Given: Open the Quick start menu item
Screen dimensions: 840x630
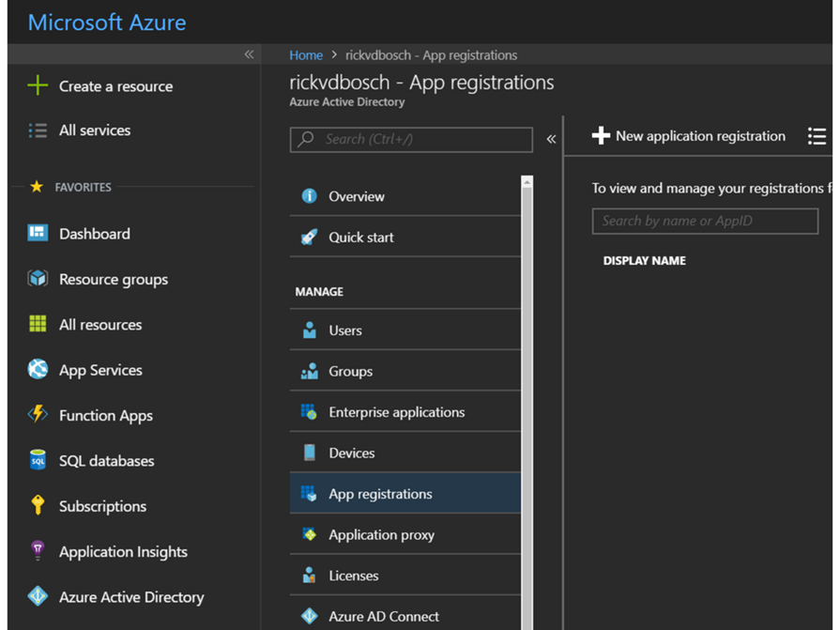Looking at the screenshot, I should click(405, 237).
